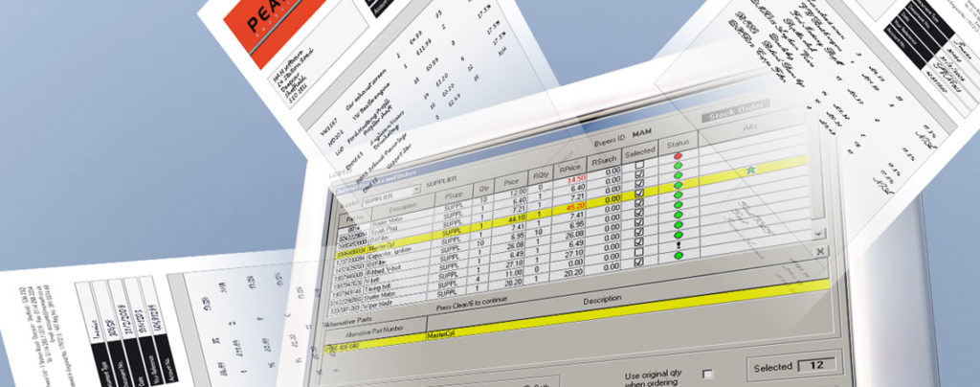Click the Buyers ID value MAM
Viewport: 980px width, 387px height.
click(642, 132)
